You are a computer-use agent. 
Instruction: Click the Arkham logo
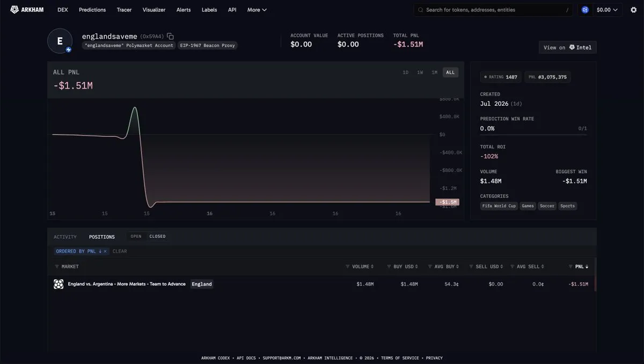pyautogui.click(x=27, y=10)
